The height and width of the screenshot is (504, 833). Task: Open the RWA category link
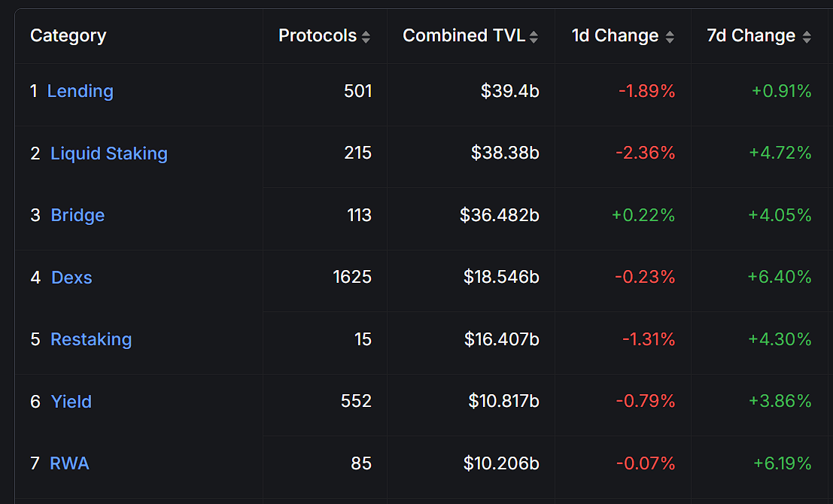69,463
